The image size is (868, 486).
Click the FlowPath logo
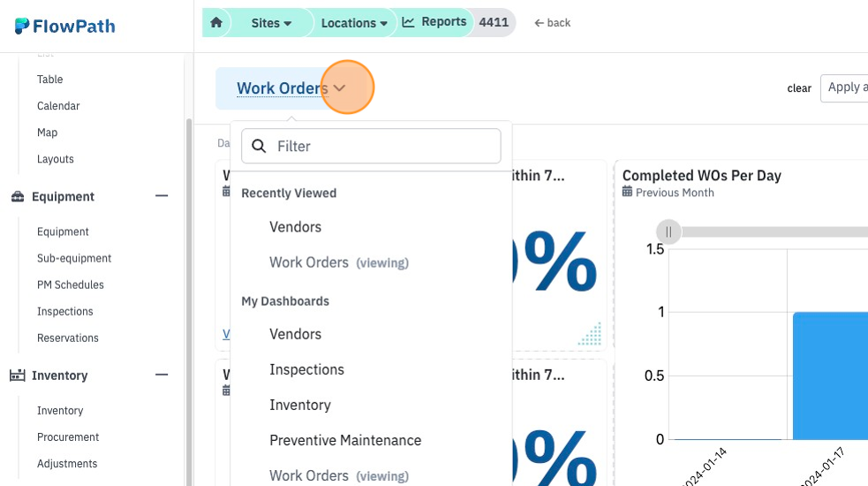(x=64, y=26)
